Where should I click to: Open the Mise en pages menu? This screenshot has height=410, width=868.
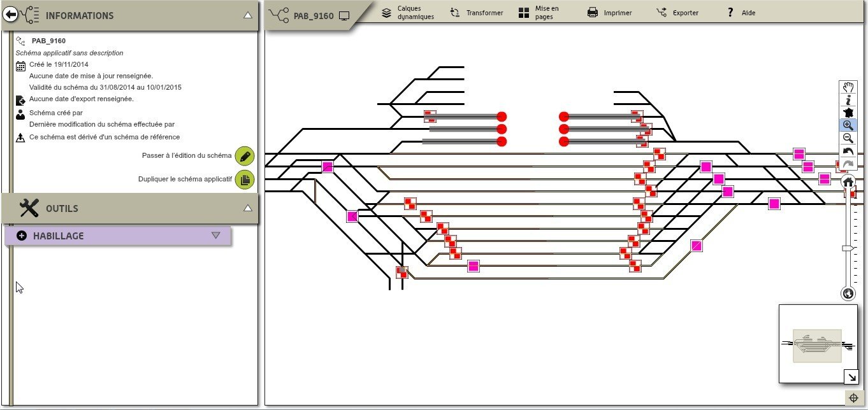[x=539, y=13]
